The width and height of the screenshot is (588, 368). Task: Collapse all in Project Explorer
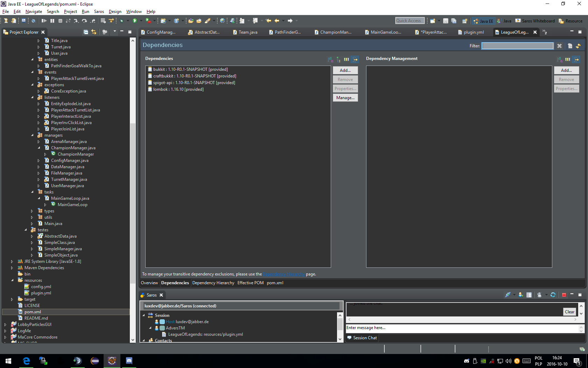[x=86, y=32]
